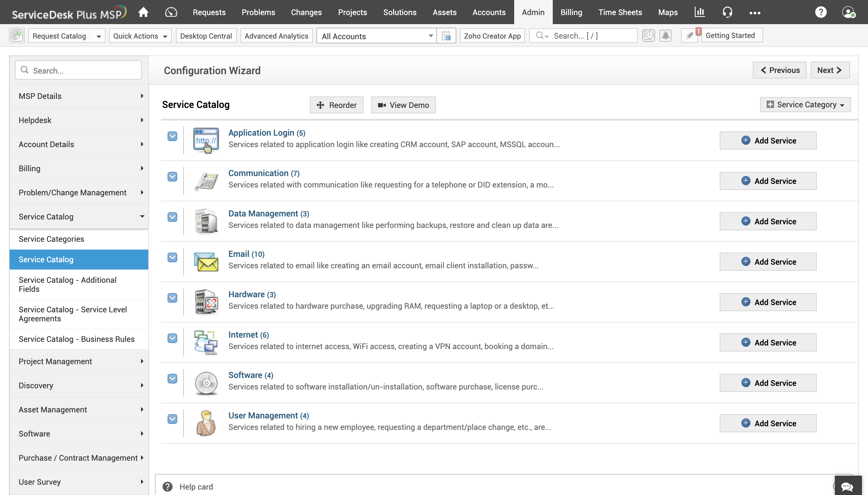Open the bell notifications icon
Screen dimensions: 868x495
pos(665,35)
